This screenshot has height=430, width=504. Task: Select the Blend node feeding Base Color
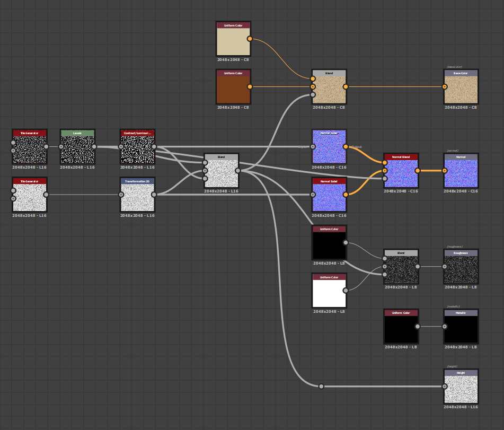(329, 87)
